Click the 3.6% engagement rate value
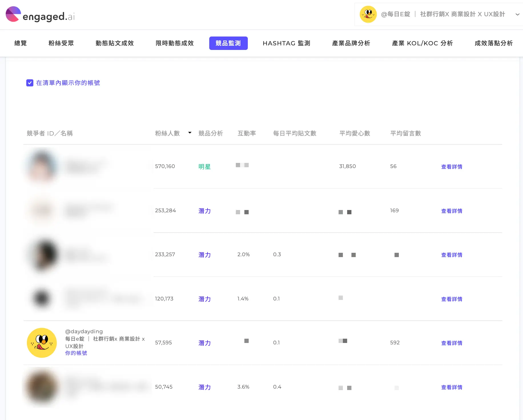Image resolution: width=523 pixels, height=420 pixels. pos(243,387)
